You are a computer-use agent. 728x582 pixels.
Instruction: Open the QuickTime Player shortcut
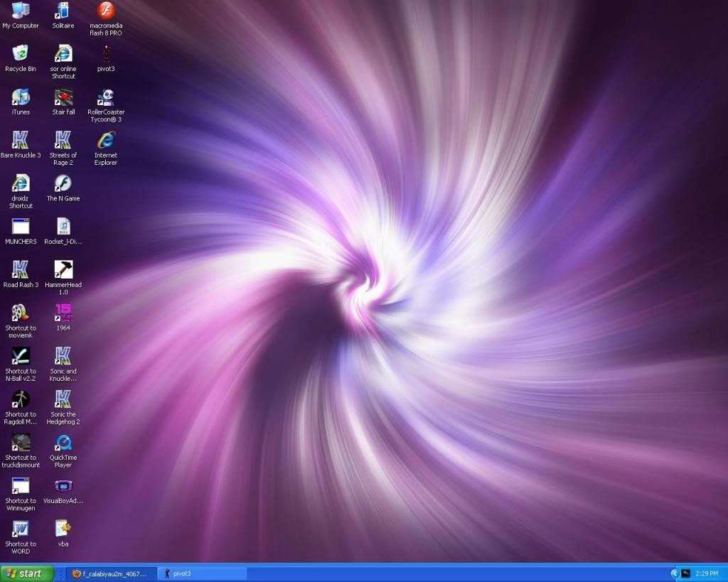click(63, 444)
